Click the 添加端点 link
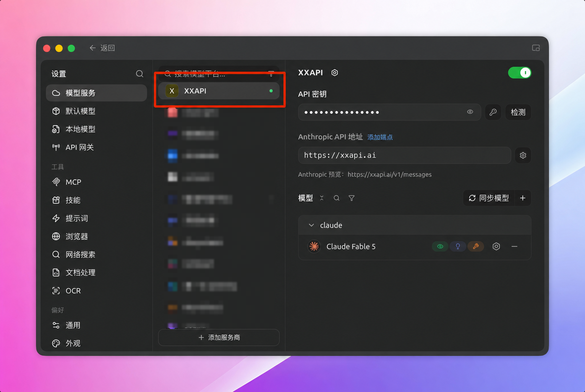The height and width of the screenshot is (392, 585). click(x=380, y=137)
